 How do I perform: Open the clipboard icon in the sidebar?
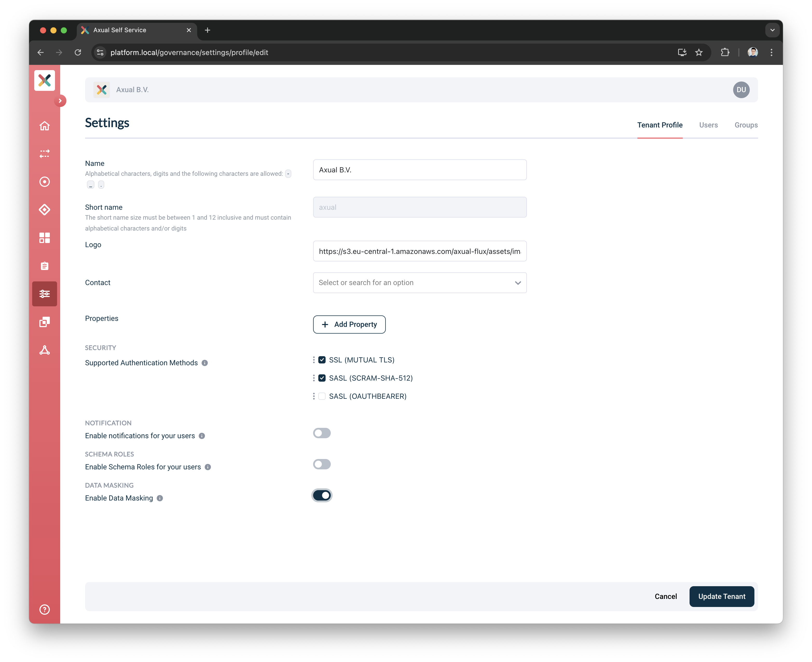[45, 266]
